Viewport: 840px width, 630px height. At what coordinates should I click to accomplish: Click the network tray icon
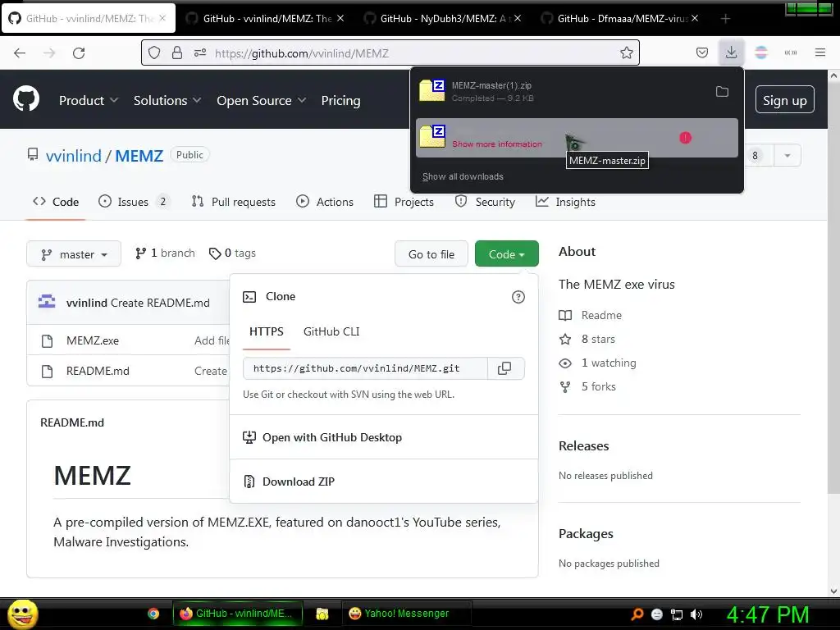click(x=677, y=614)
